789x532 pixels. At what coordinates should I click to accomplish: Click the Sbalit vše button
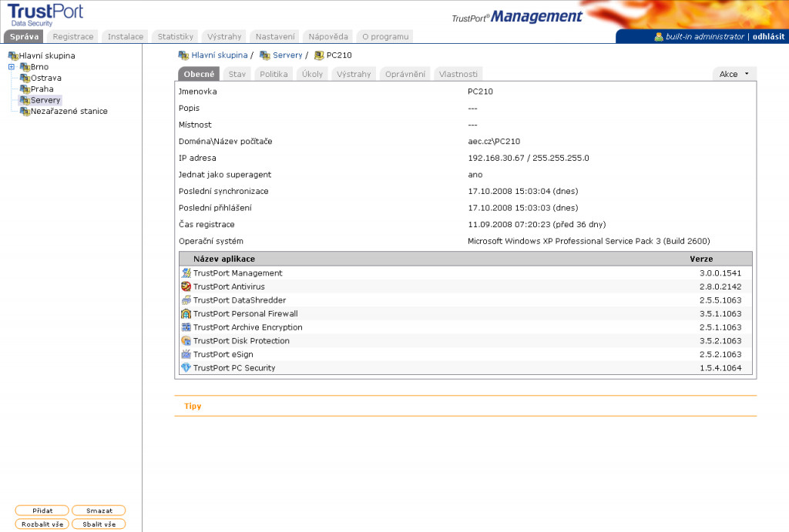pyautogui.click(x=99, y=524)
